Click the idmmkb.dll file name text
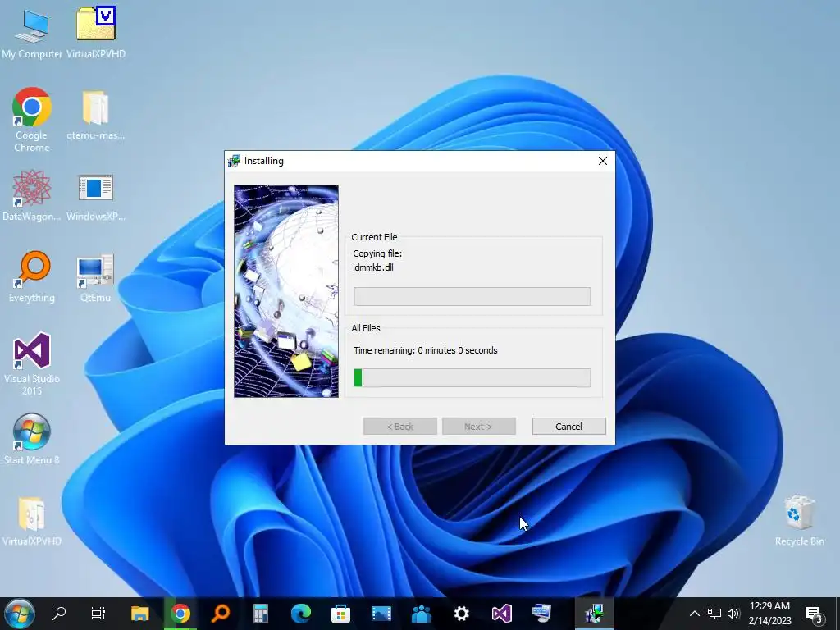Viewport: 840px width, 630px height. [373, 267]
